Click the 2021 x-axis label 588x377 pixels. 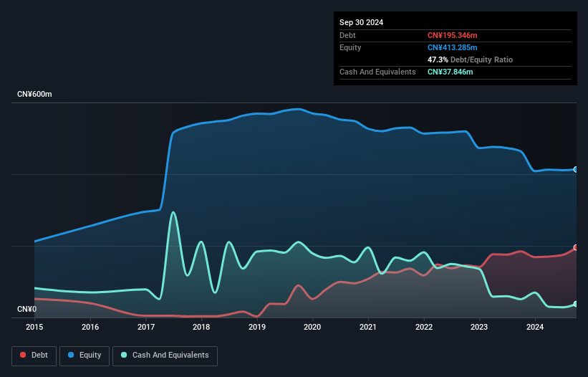click(368, 327)
